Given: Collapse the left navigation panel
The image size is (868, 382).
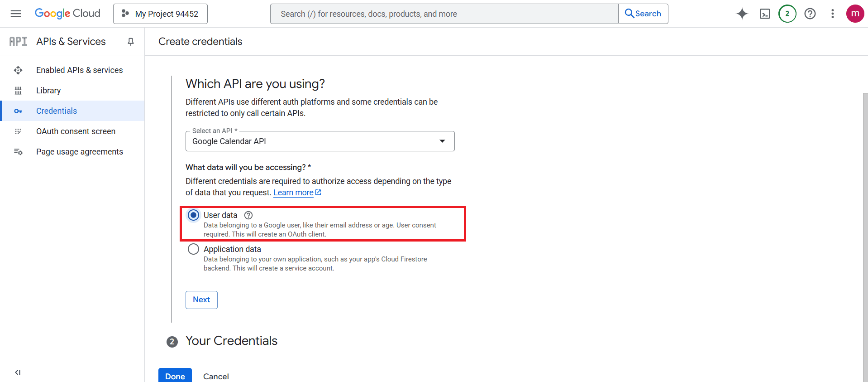Looking at the screenshot, I should pyautogui.click(x=18, y=372).
